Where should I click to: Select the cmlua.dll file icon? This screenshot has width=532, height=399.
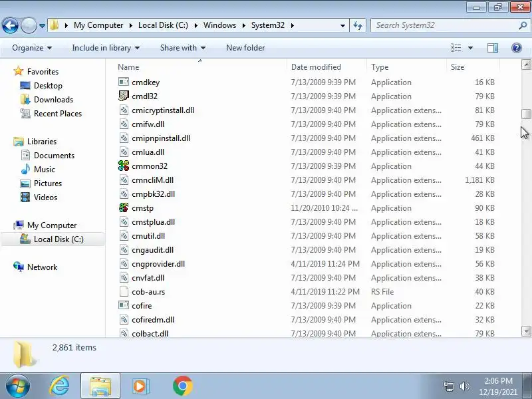(124, 152)
